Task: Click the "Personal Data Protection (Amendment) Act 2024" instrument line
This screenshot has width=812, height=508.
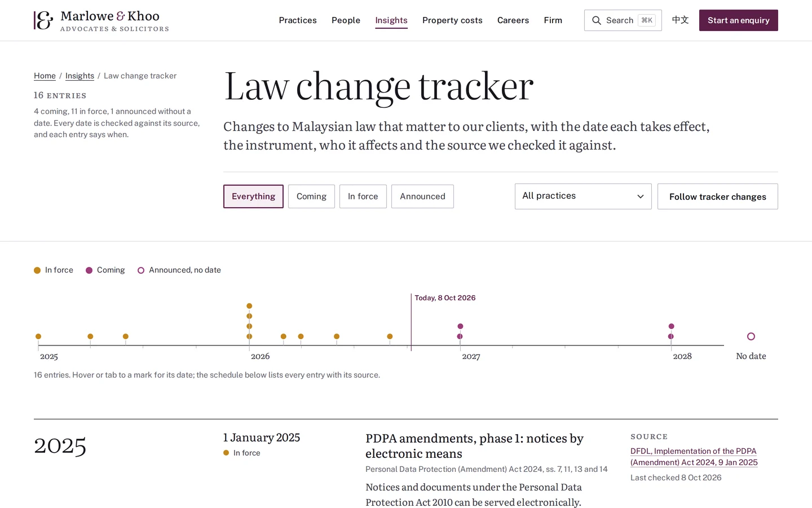Action: tap(487, 469)
